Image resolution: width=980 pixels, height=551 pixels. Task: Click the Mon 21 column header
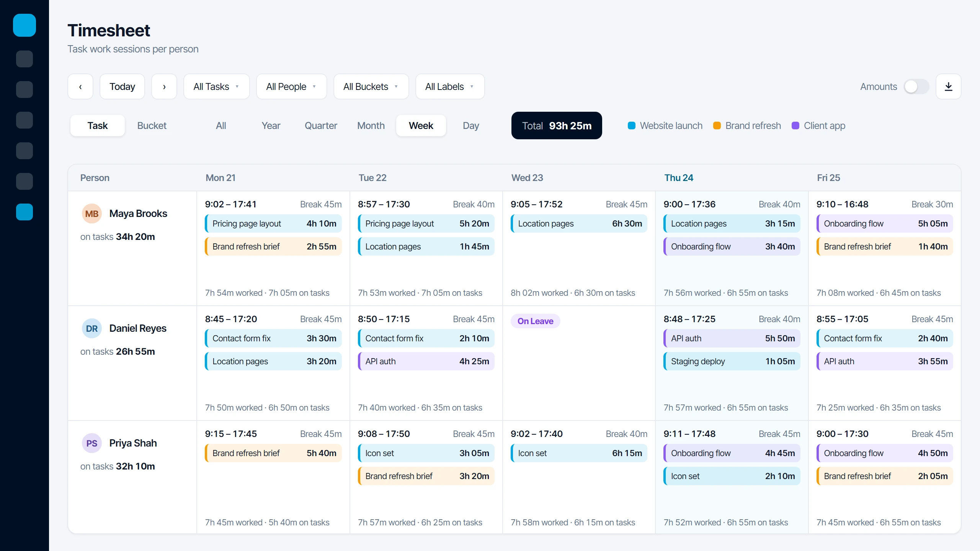pos(220,178)
